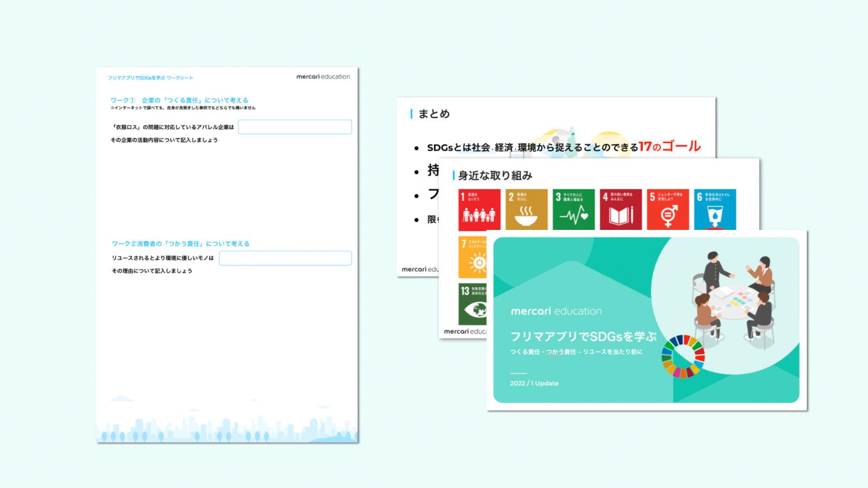Select SDG goal 5 gender equality icon
Viewport: 868px width, 488px height.
point(668,209)
